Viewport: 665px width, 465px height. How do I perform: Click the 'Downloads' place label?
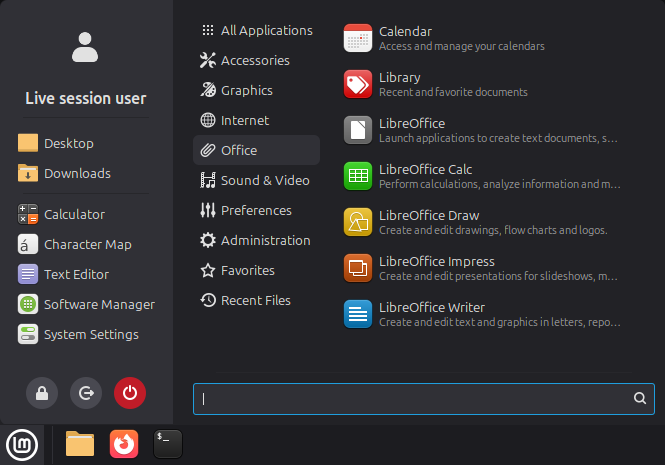[x=77, y=173]
